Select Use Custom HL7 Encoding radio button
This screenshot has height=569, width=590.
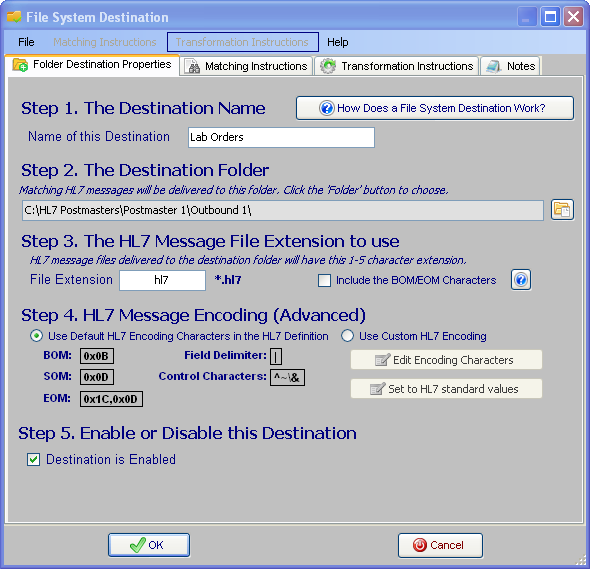tap(347, 336)
